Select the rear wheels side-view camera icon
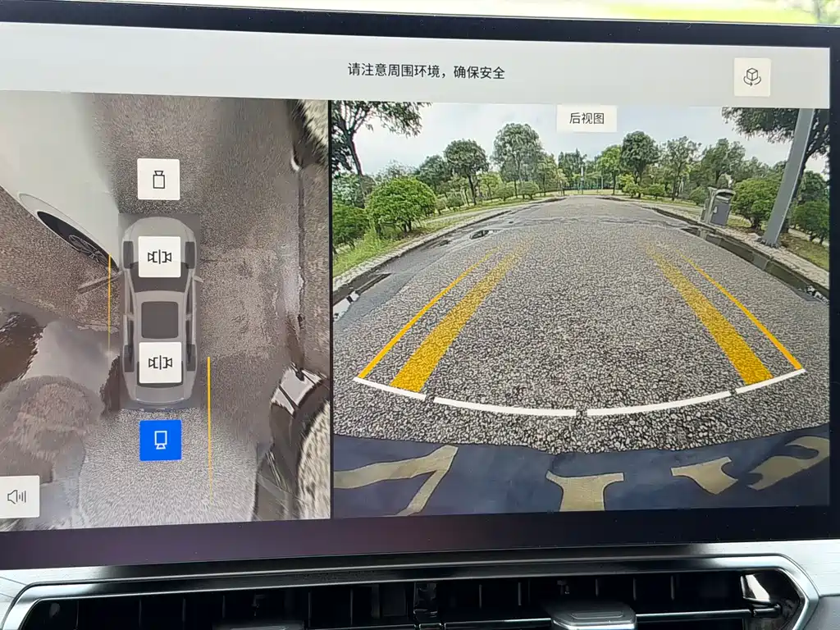This screenshot has width=840, height=630. pos(160,363)
